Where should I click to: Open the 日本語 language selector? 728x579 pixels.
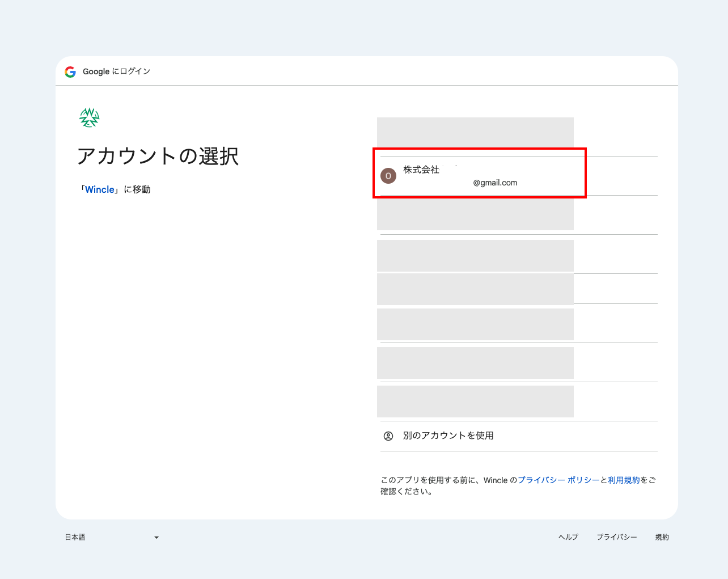tap(75, 538)
